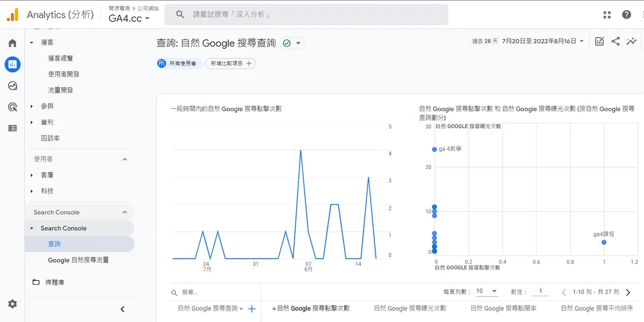Open the Configure list icon
This screenshot has height=322, width=644.
pyautogui.click(x=12, y=128)
